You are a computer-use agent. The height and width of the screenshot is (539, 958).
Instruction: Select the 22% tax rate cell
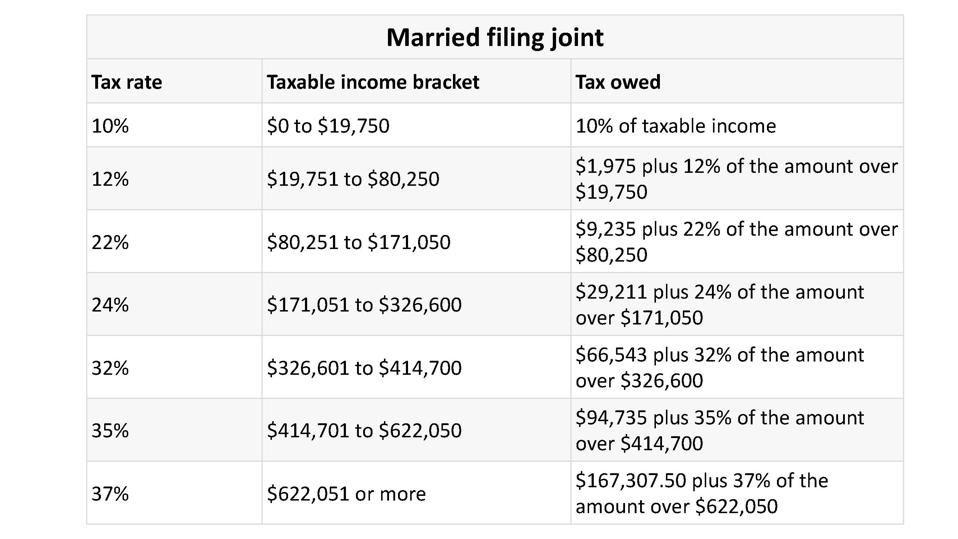[x=110, y=242]
